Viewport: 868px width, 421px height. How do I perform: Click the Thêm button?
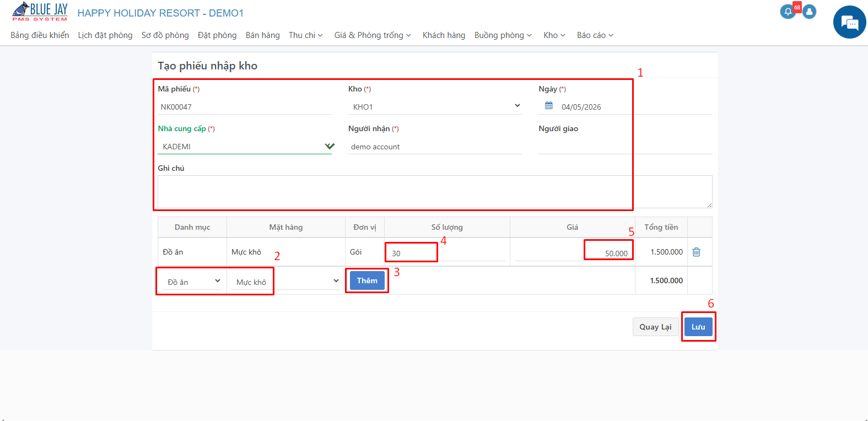[367, 280]
